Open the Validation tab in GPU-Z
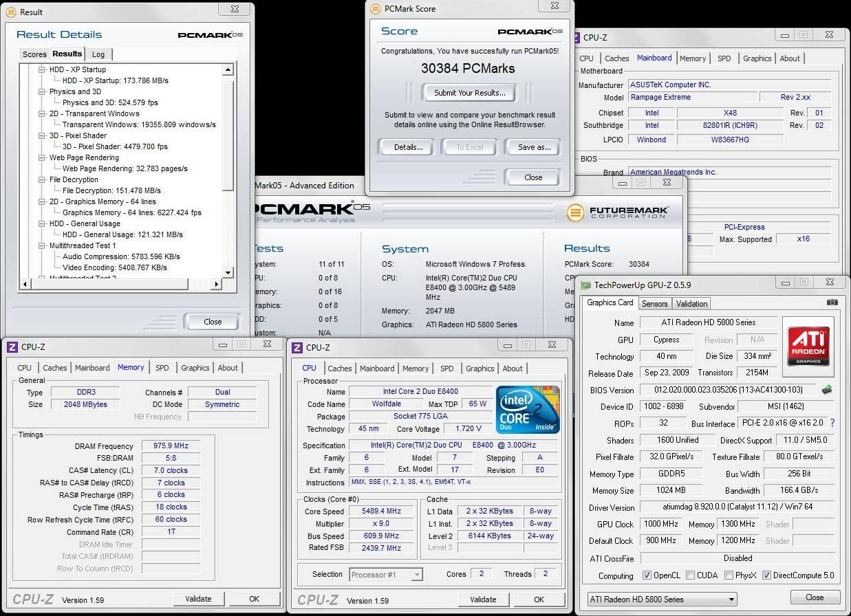Image resolution: width=851 pixels, height=616 pixels. [x=691, y=303]
